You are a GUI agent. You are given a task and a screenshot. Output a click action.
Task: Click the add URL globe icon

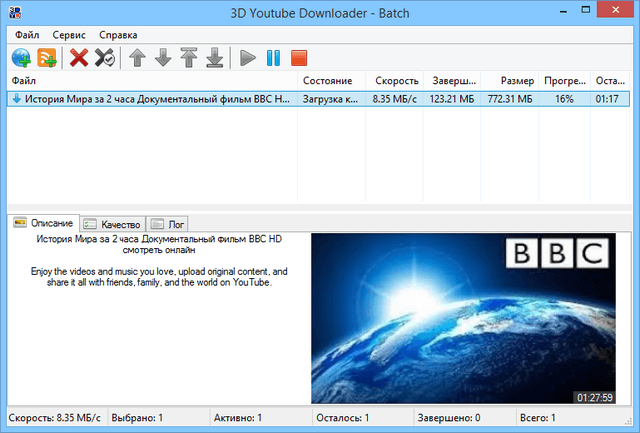20,58
